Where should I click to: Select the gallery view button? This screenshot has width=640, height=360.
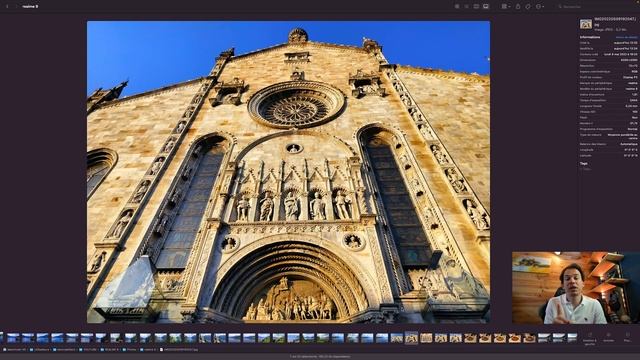(x=486, y=7)
